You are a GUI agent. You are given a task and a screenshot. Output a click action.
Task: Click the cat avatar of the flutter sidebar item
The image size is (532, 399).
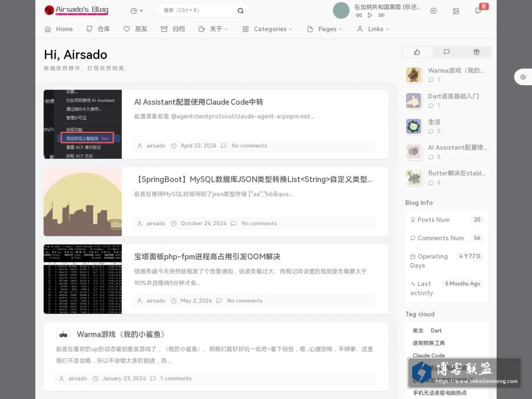pyautogui.click(x=414, y=178)
